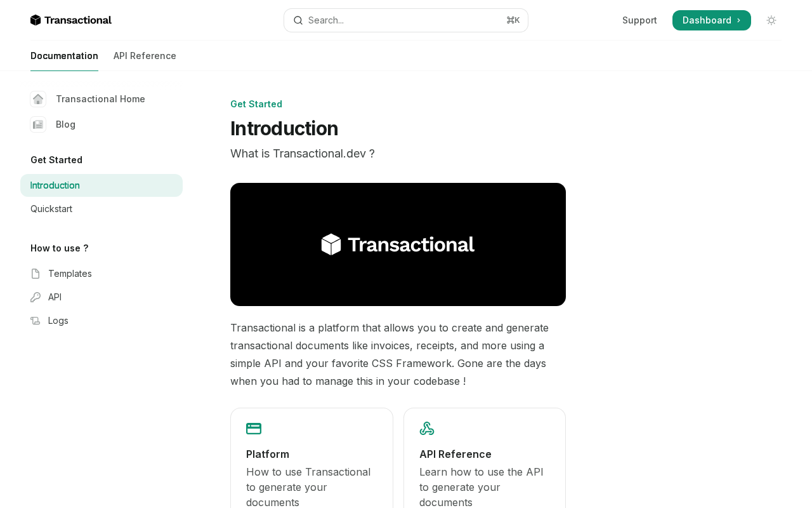Screen dimensions: 812x508
Task: Click the Transactional banner image
Action: click(398, 244)
